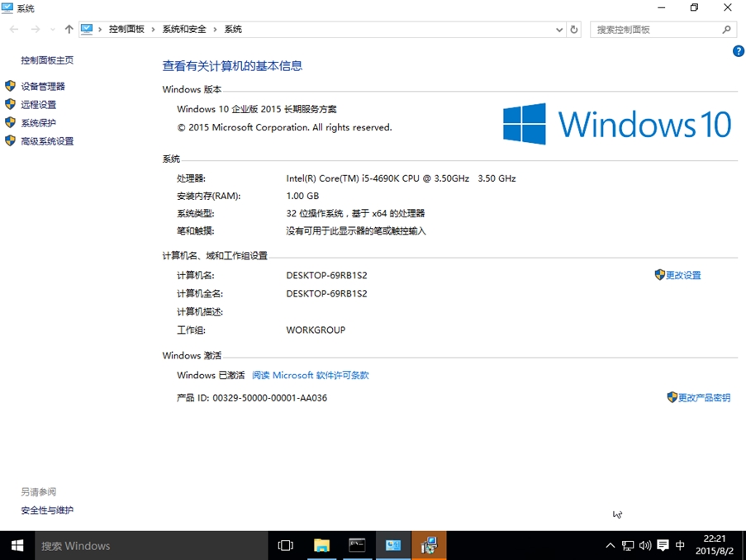Open the Windows Start button
Screen dimensions: 746x560
17,546
